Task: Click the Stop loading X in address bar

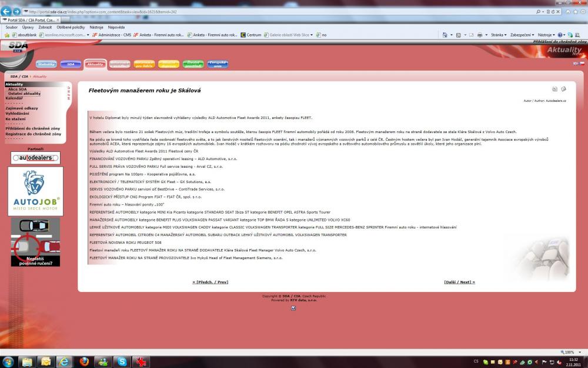Action: point(558,12)
